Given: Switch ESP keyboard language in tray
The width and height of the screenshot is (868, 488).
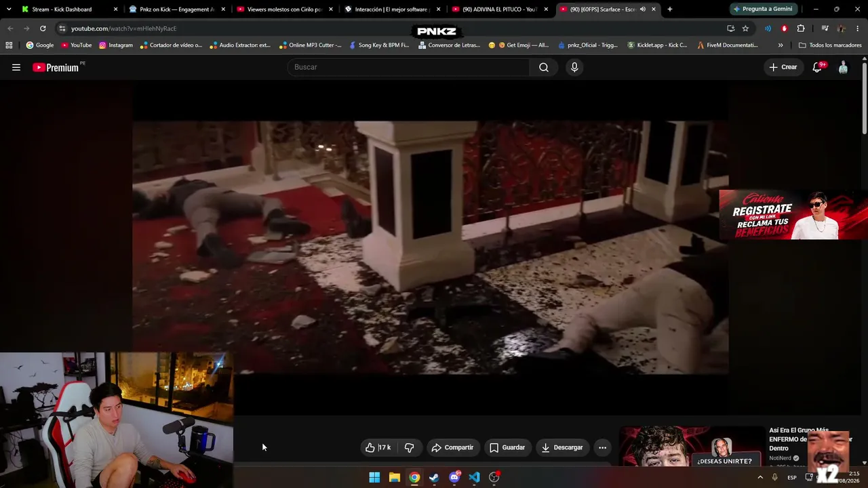Looking at the screenshot, I should [x=791, y=478].
